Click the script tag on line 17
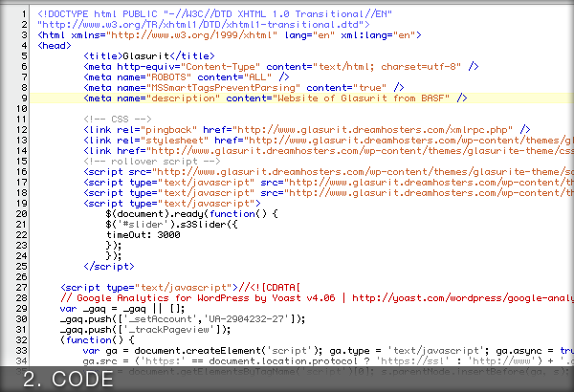This screenshot has height=392, width=574. click(x=328, y=183)
